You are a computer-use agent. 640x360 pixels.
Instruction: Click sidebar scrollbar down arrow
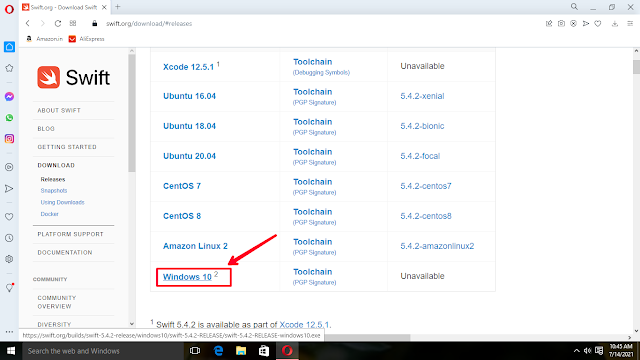[131, 324]
